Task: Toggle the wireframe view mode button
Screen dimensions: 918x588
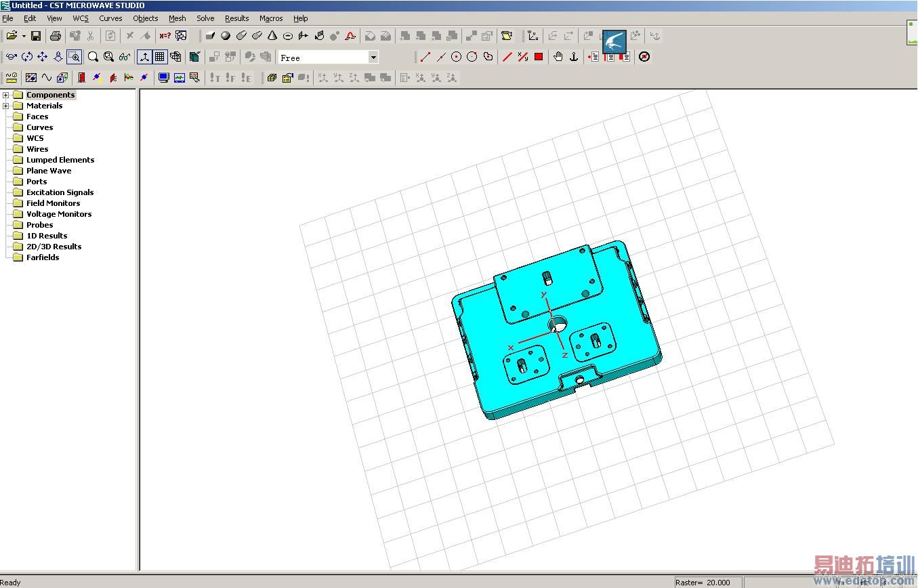Action: [x=176, y=57]
